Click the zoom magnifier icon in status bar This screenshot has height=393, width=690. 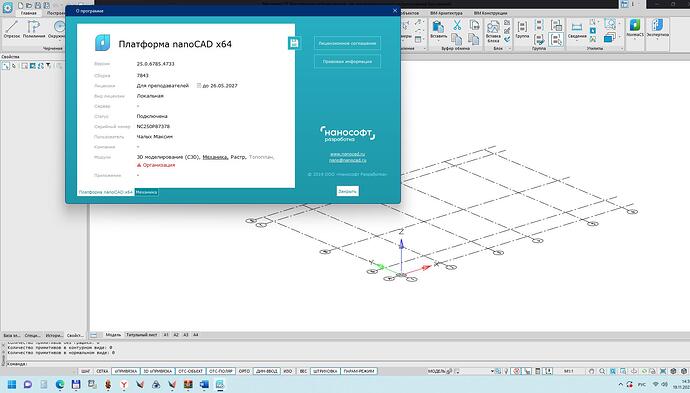click(602, 371)
